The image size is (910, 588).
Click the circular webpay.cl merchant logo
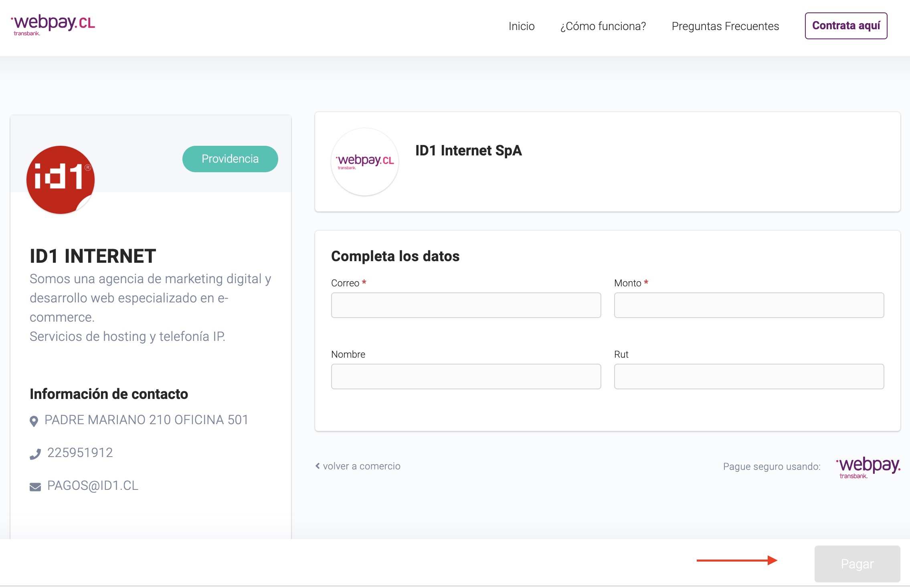(365, 162)
